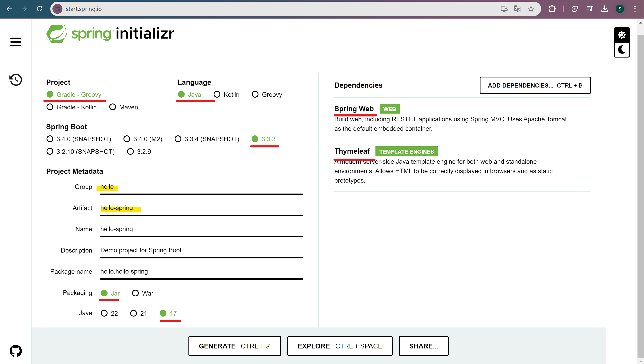Pick War packaging
The image size is (644, 364).
(x=143, y=293)
